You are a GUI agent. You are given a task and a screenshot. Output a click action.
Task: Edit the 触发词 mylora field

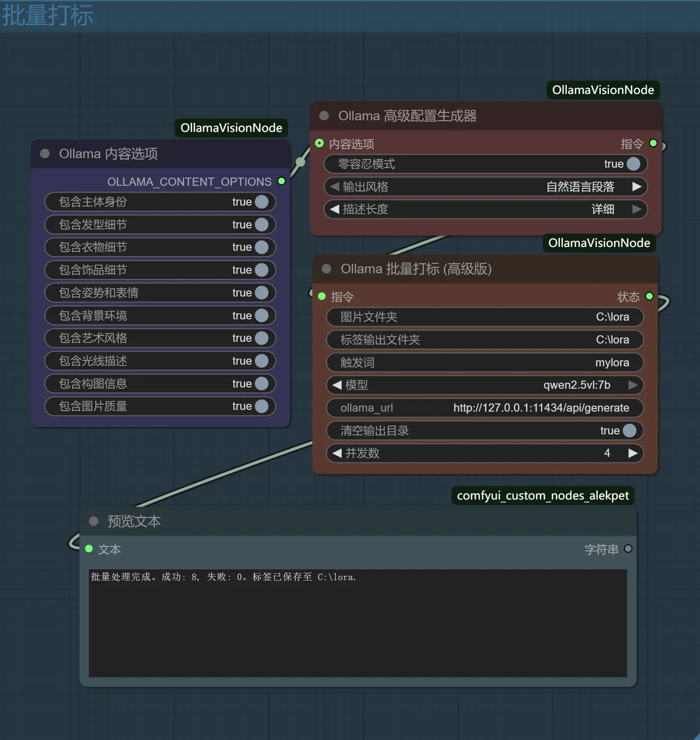485,362
